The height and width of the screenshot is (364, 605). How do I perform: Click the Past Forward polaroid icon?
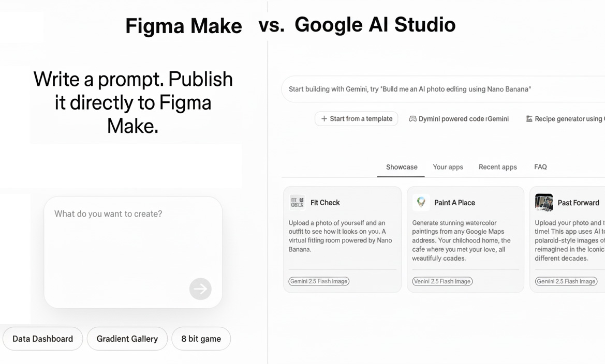click(544, 202)
